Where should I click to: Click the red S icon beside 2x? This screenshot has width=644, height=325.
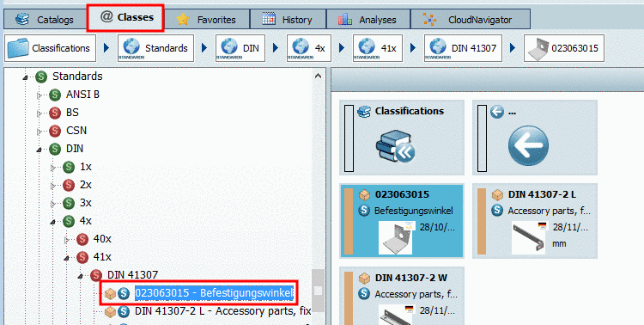(x=69, y=185)
